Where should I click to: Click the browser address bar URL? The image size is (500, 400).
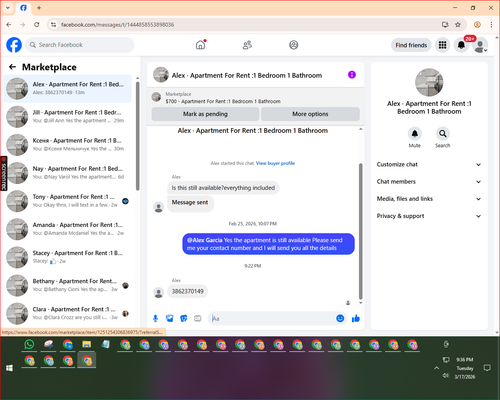[117, 25]
